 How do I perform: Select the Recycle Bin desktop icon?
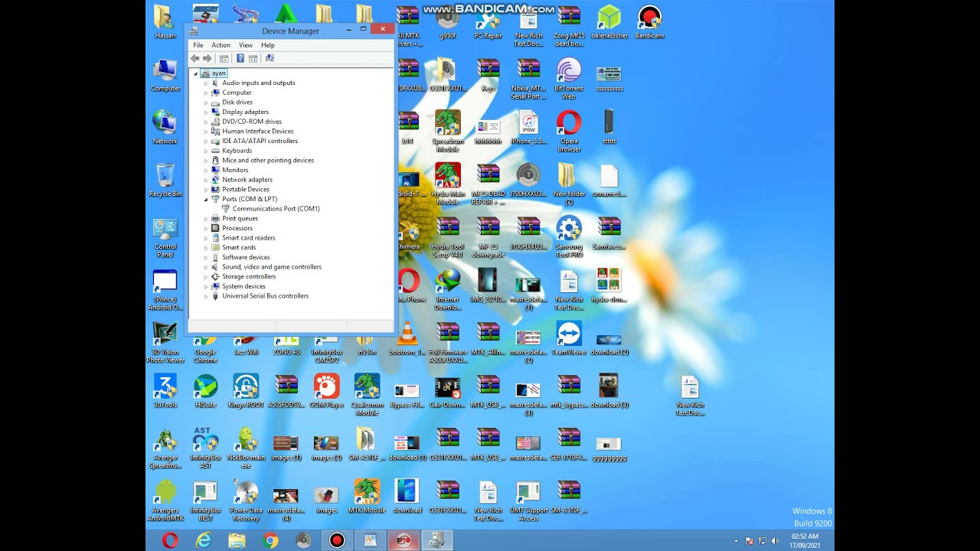[x=165, y=180]
